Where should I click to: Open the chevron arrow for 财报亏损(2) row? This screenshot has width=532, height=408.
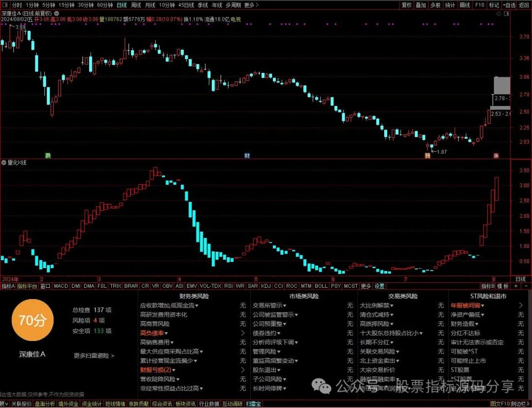pos(243,370)
